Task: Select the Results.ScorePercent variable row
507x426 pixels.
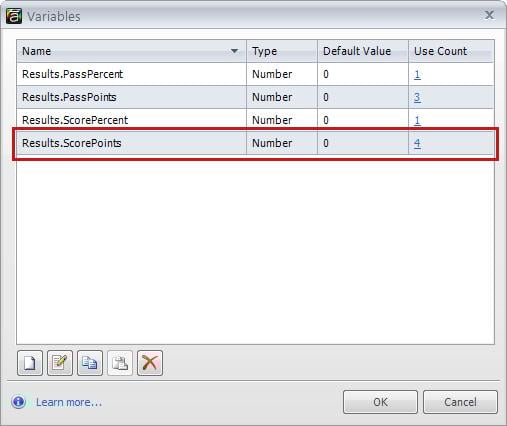Action: (x=255, y=120)
